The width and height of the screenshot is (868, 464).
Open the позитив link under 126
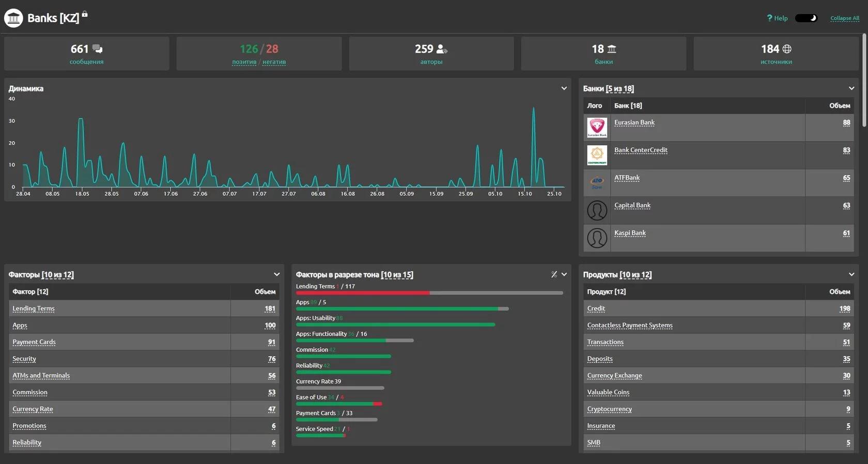tap(244, 62)
